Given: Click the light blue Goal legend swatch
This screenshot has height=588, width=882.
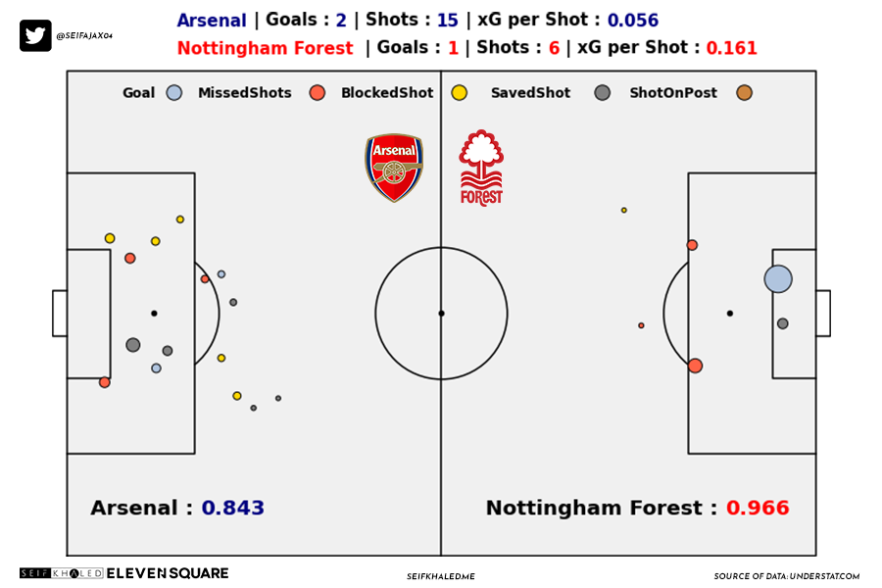Looking at the screenshot, I should click(x=174, y=93).
